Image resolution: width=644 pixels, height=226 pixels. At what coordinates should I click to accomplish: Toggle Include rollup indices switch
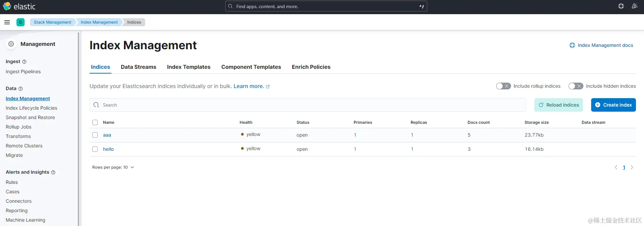503,86
